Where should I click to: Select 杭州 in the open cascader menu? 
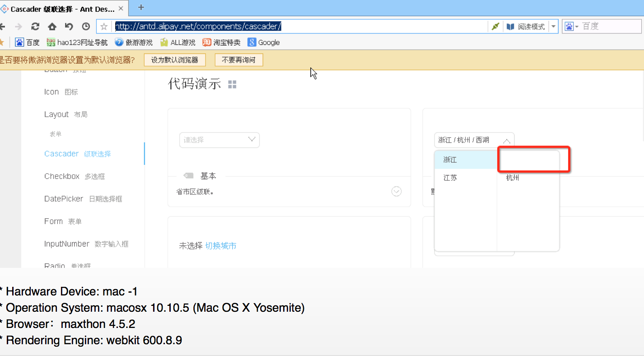tap(512, 178)
